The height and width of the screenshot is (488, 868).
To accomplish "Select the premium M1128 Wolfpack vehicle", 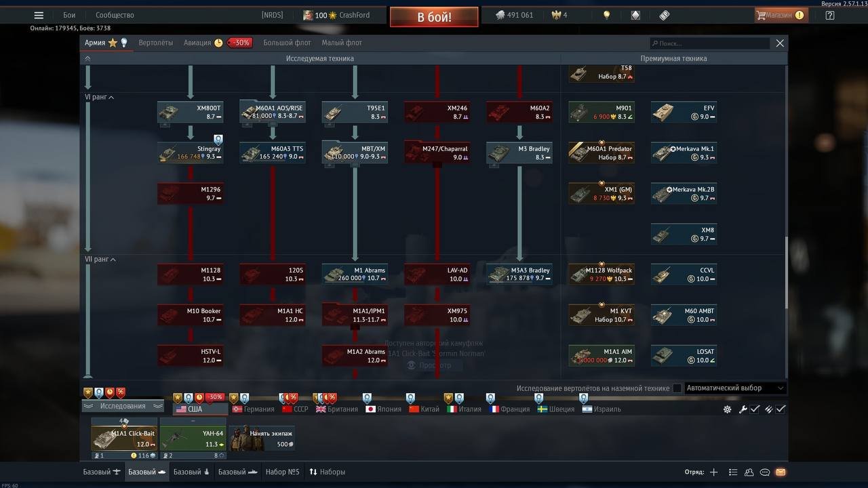I will click(601, 274).
